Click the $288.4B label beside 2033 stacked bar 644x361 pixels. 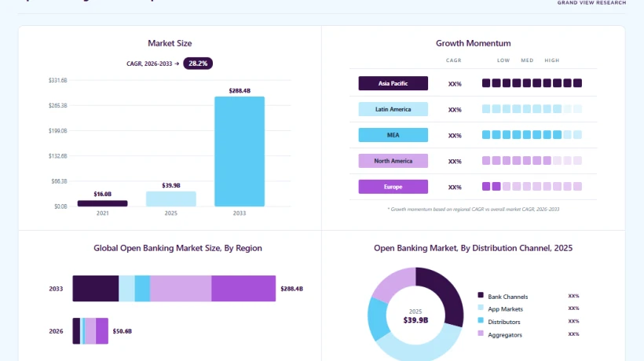pyautogui.click(x=291, y=289)
